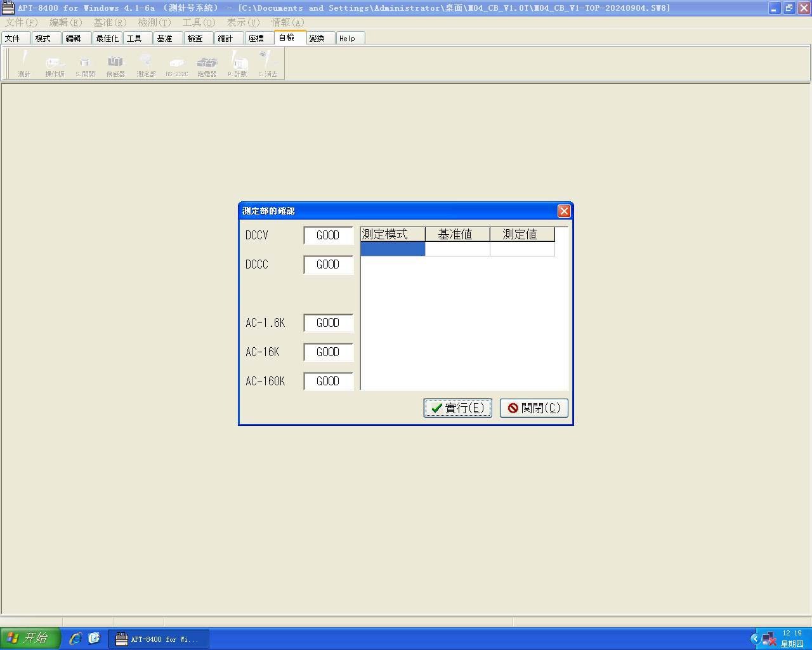Open the 檢測(T) menu
812x650 pixels.
(155, 22)
